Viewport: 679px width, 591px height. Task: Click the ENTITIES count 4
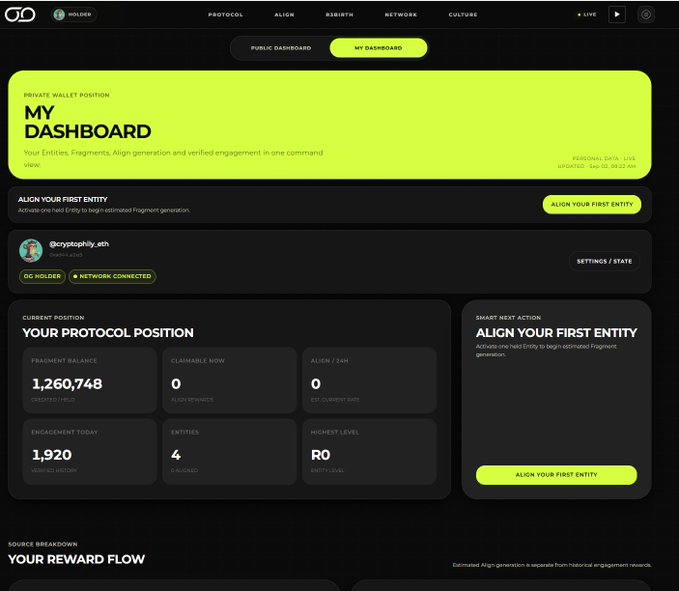(176, 455)
